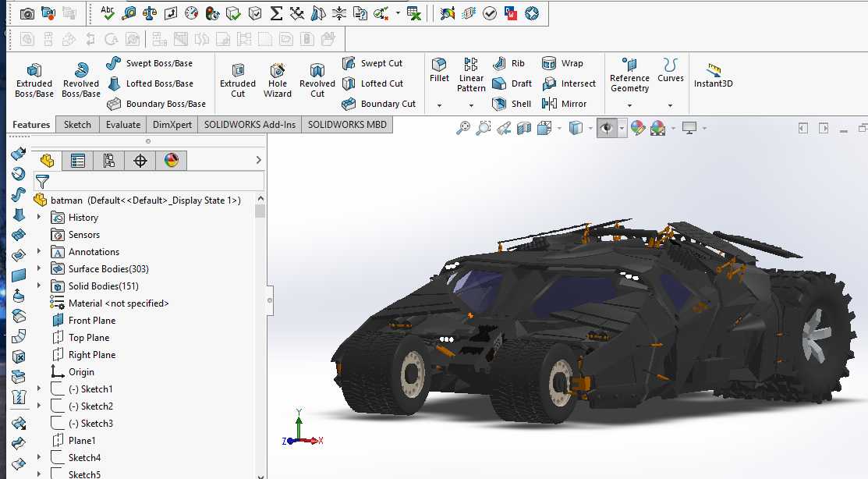Screen dimensions: 868x479
Task: Activate the Extruded Cut tool
Action: pyautogui.click(x=238, y=80)
